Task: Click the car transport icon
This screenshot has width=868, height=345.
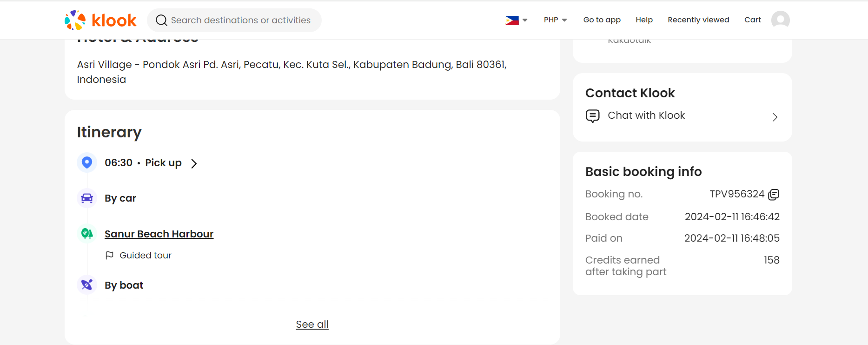Action: (87, 198)
